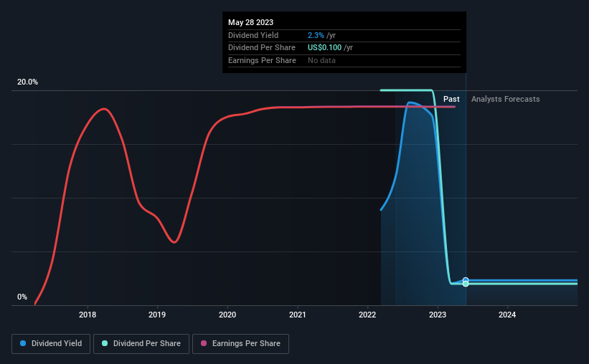Click the 2019 x-axis year label
Viewport: 589px width, 364px height.
[x=157, y=315]
